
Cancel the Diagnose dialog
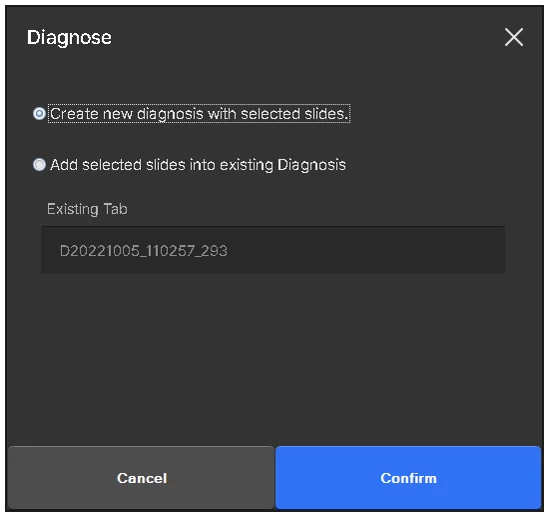pyautogui.click(x=141, y=478)
